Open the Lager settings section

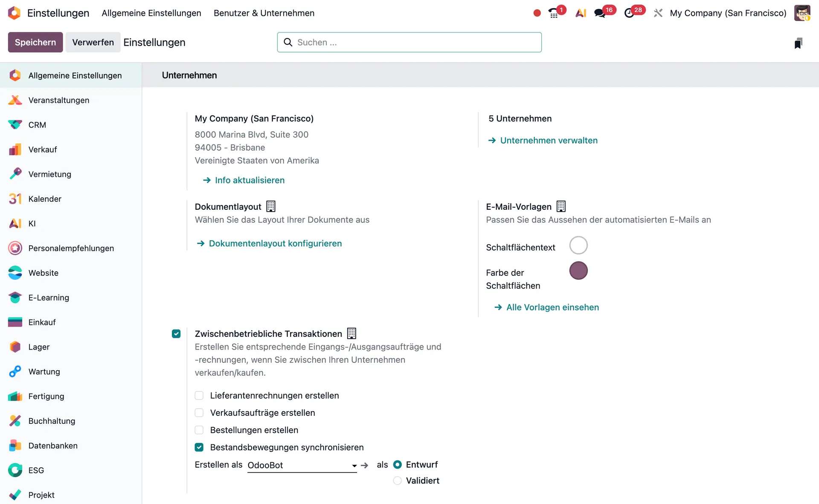[39, 347]
